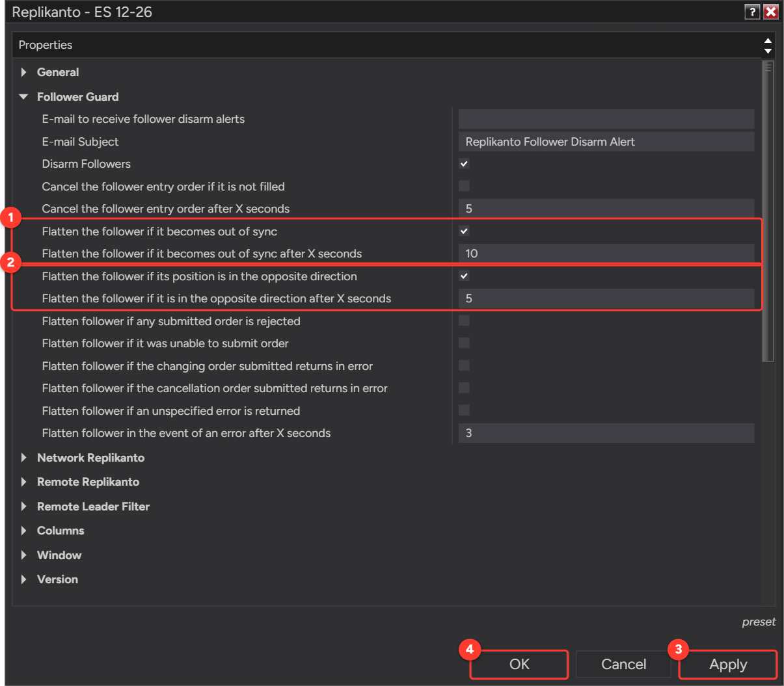Viewport: 784px width, 686px height.
Task: Click the out of sync after X seconds field
Action: click(x=606, y=254)
